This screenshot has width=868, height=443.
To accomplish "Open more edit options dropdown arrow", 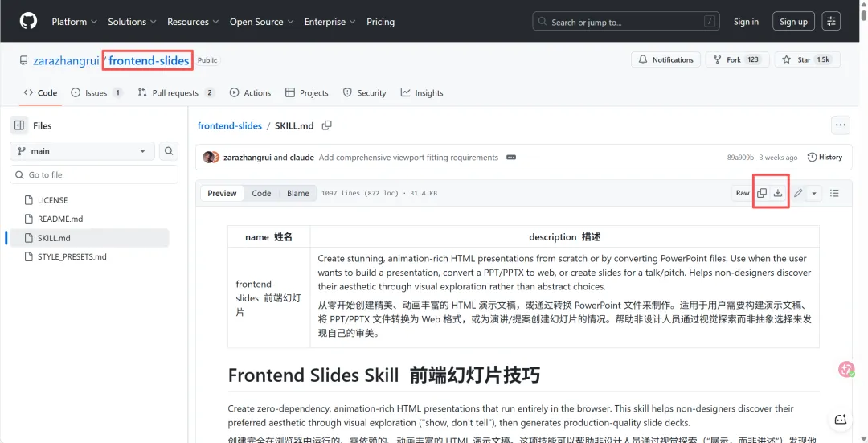I will coord(813,193).
